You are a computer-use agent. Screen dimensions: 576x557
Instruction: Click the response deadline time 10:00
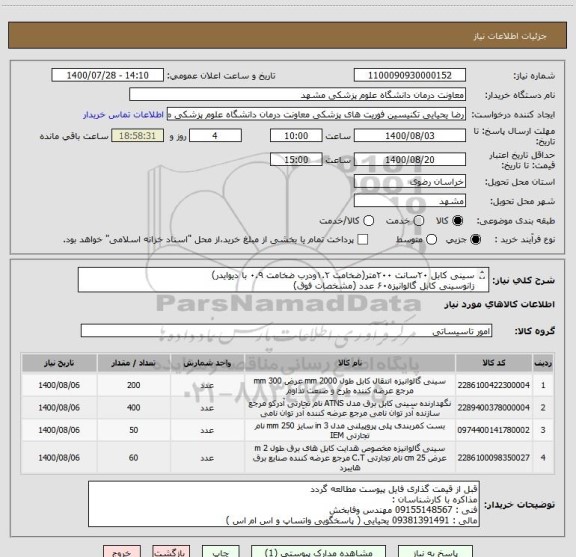(x=296, y=136)
